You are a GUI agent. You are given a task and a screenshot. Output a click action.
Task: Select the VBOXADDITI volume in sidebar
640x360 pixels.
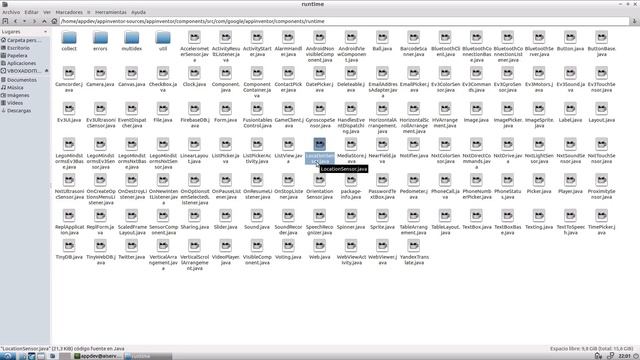click(21, 71)
